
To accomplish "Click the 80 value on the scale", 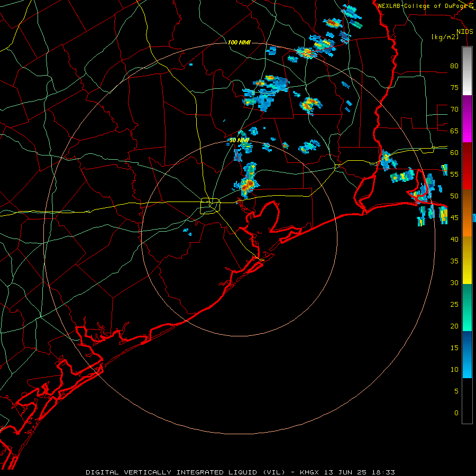I will click(454, 66).
